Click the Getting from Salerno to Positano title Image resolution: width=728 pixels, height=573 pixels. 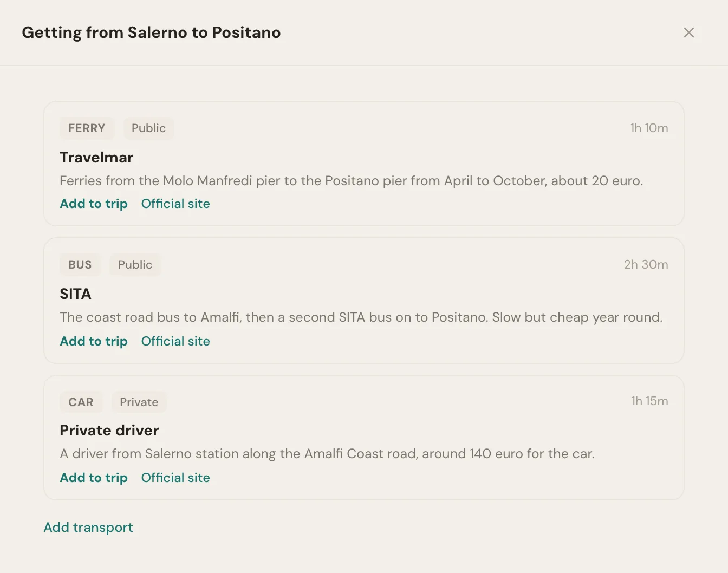151,33
